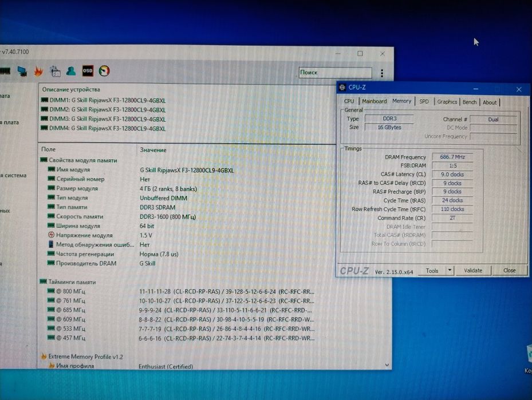Click the Size 16 GBytes field in CPU-Z
Image resolution: width=532 pixels, height=400 pixels.
[x=389, y=127]
